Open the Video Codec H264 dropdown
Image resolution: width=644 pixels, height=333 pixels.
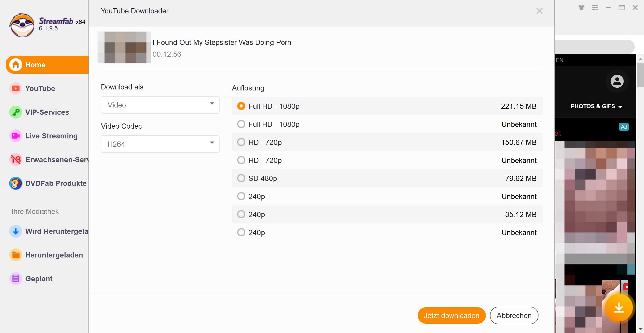[160, 144]
